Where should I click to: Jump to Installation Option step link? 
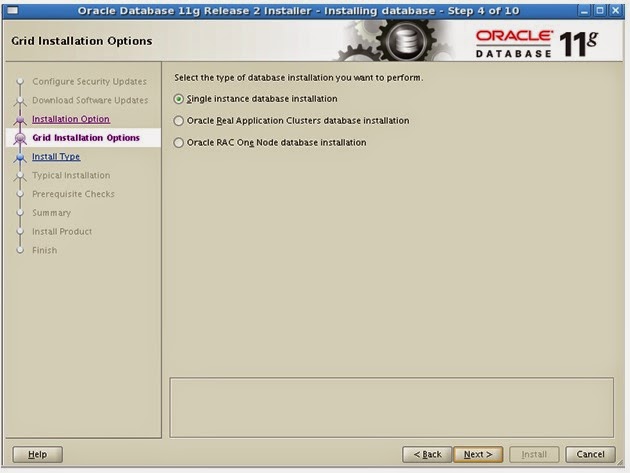pyautogui.click(x=71, y=119)
